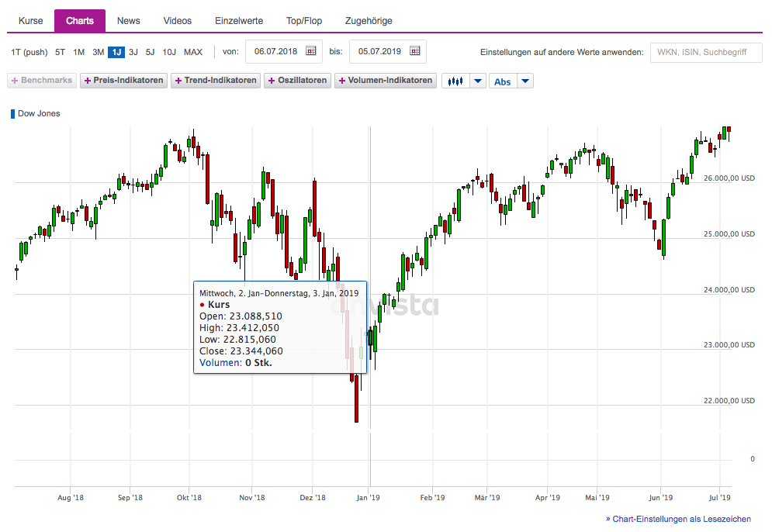Select the 5J time range
Viewport: 772px width, 532px height.
tap(150, 52)
